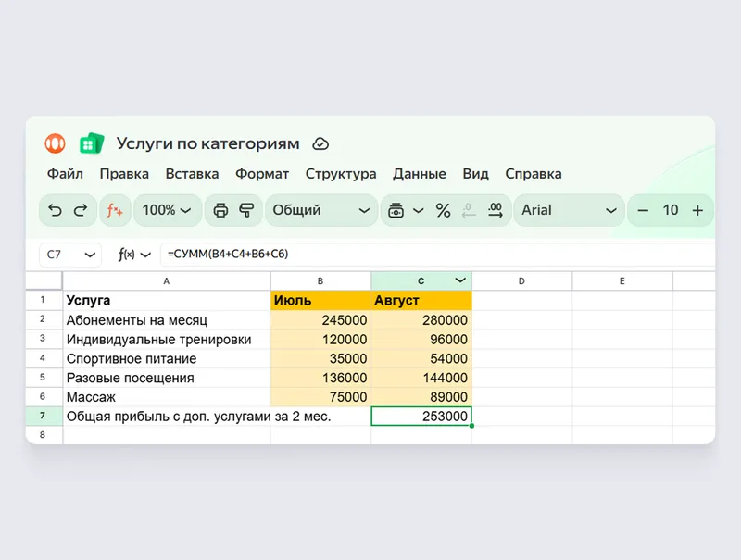Click the formula bar with =СУММ formula

tap(437, 255)
